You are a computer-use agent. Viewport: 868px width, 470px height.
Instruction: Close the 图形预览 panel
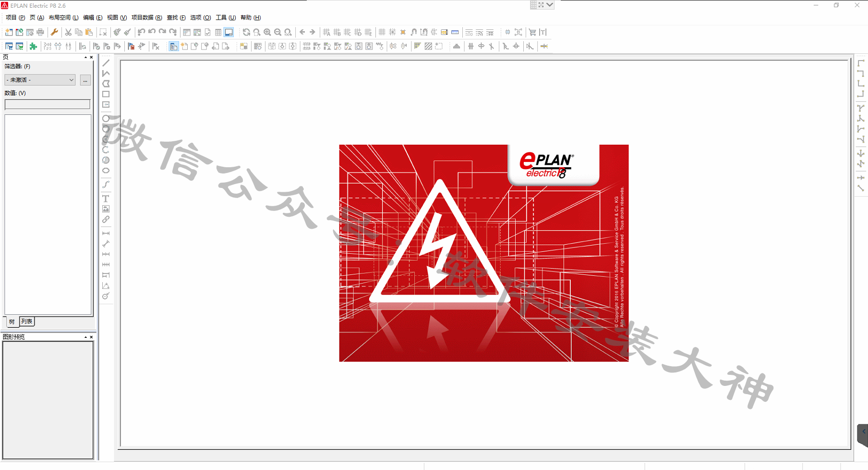click(x=91, y=337)
